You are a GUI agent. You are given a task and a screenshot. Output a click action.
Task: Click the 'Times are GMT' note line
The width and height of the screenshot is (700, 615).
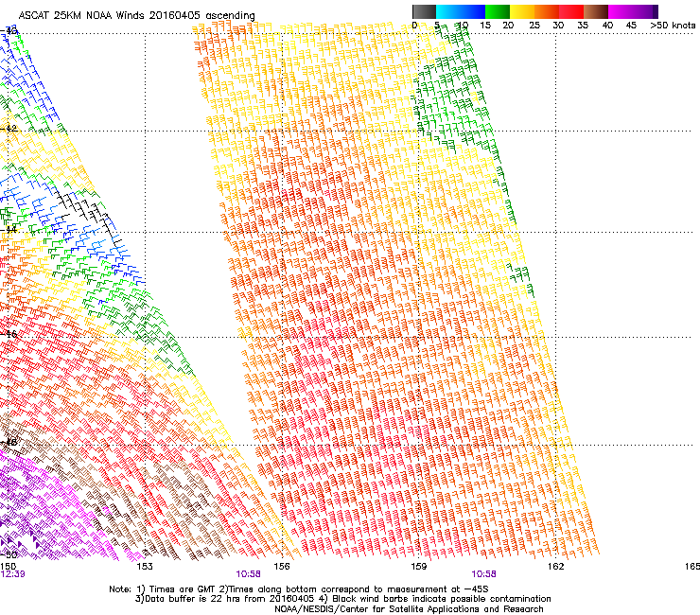tap(299, 589)
